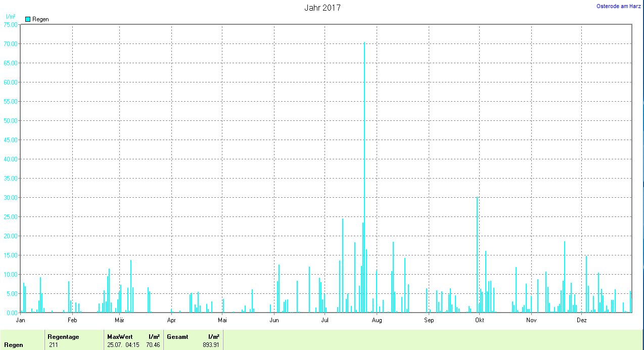The width and height of the screenshot is (644, 350).
Task: Click the Apr month axis label
Action: tap(171, 320)
